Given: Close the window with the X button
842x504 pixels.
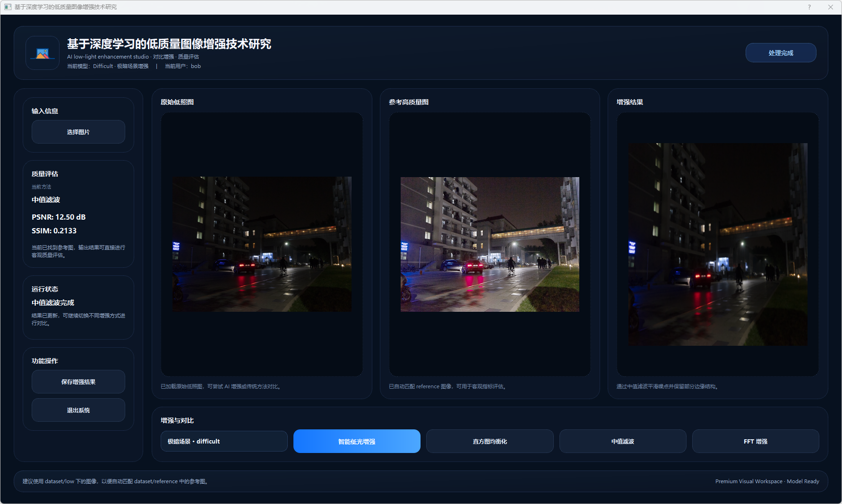Looking at the screenshot, I should pos(830,7).
